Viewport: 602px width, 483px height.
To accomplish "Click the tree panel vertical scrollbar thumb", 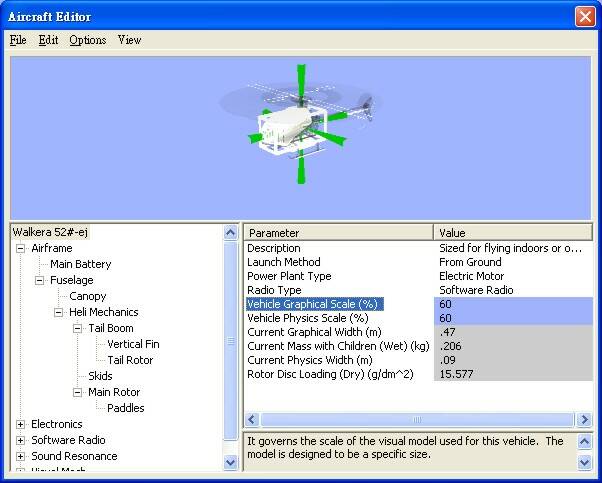I will tap(230, 341).
